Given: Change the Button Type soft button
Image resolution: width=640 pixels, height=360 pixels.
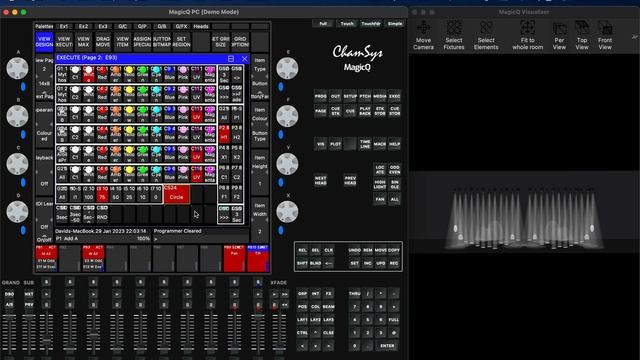Looking at the screenshot, I should [260, 136].
